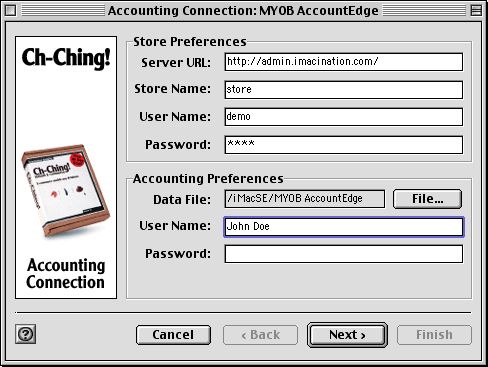488x367 pixels.
Task: Click the Store Preferences group label
Action: [190, 42]
